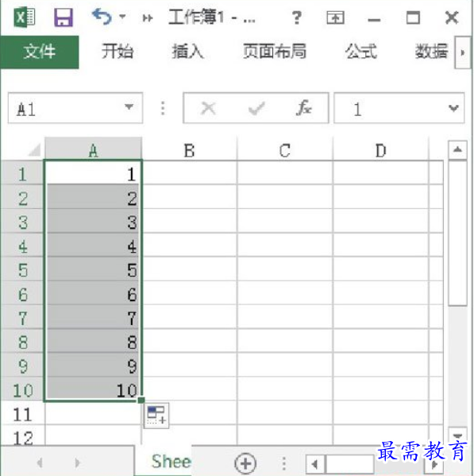Open the Ribbon Display Options icon
The image size is (474, 476).
click(x=335, y=17)
